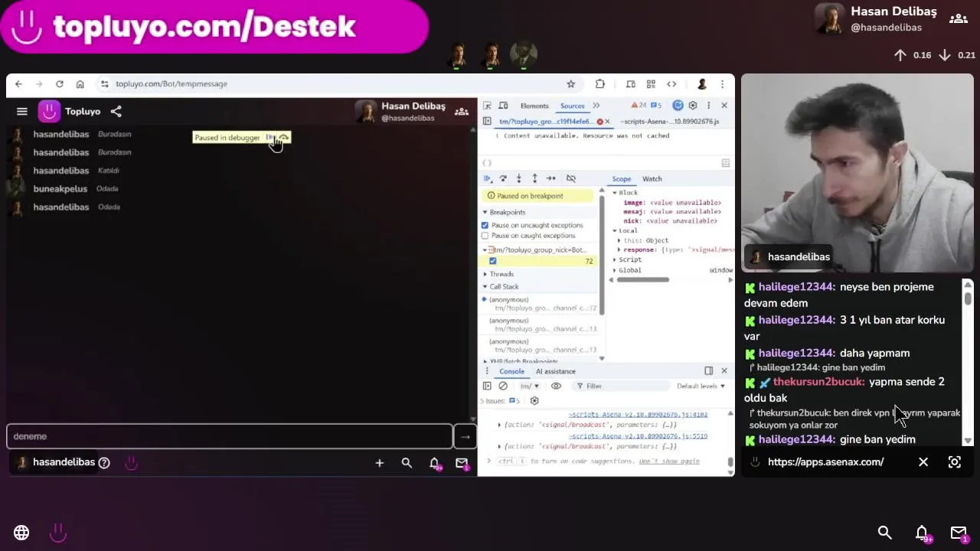Uncheck the breakpoint at line 72

[x=492, y=261]
